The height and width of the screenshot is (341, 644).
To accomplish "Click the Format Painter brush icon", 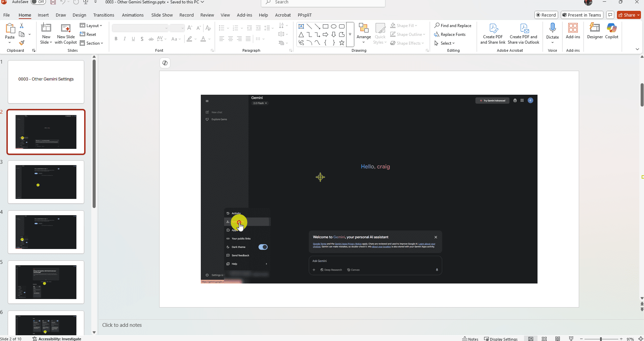I will (x=22, y=43).
